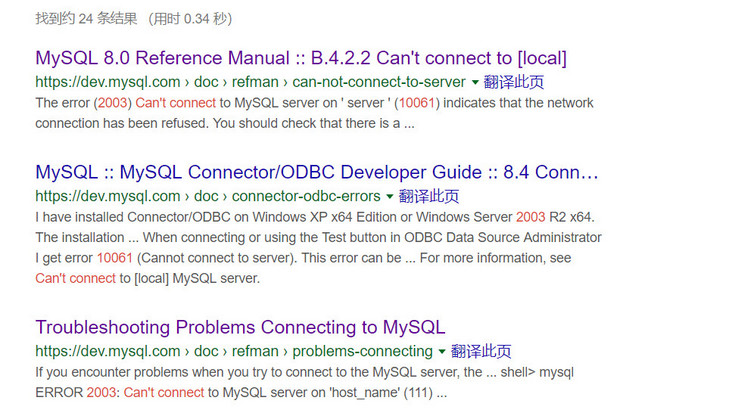The image size is (732, 416).
Task: Click snippet line "connection has been refused"
Action: tap(224, 123)
